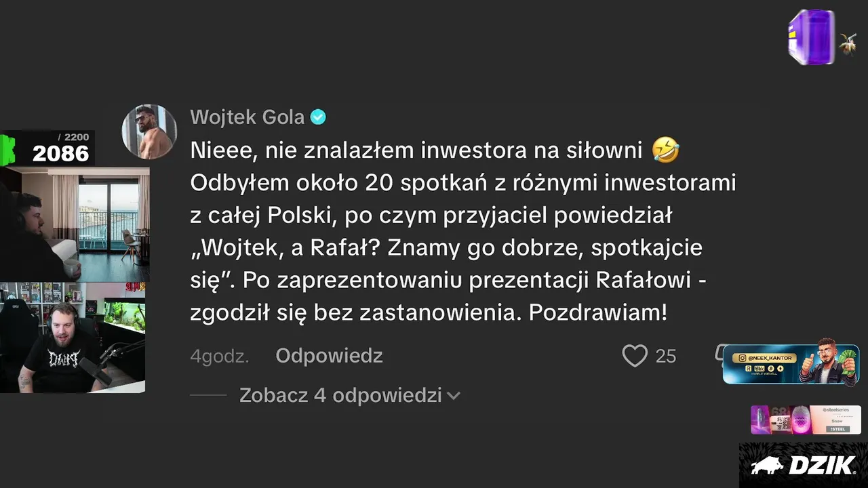Like the comment with the heart icon

[635, 356]
